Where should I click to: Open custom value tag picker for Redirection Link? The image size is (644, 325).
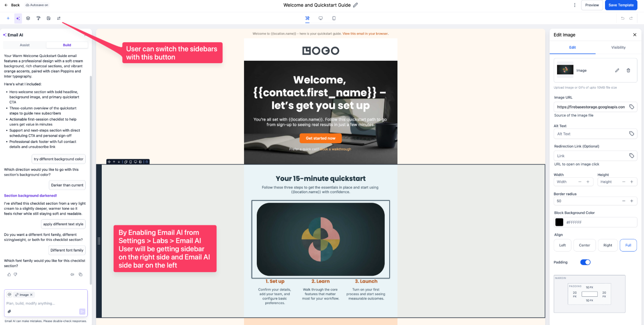click(x=631, y=156)
